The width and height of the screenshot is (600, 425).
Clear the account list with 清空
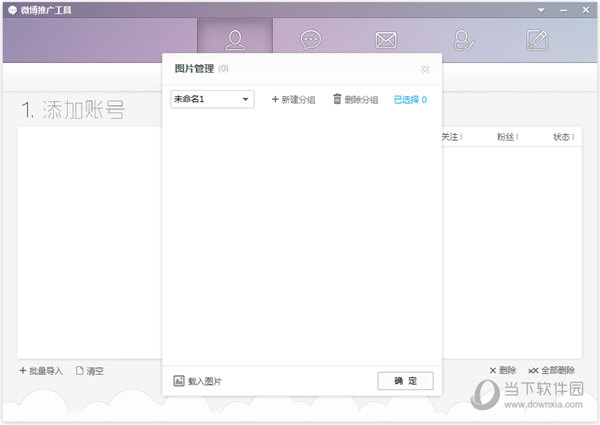[90, 371]
